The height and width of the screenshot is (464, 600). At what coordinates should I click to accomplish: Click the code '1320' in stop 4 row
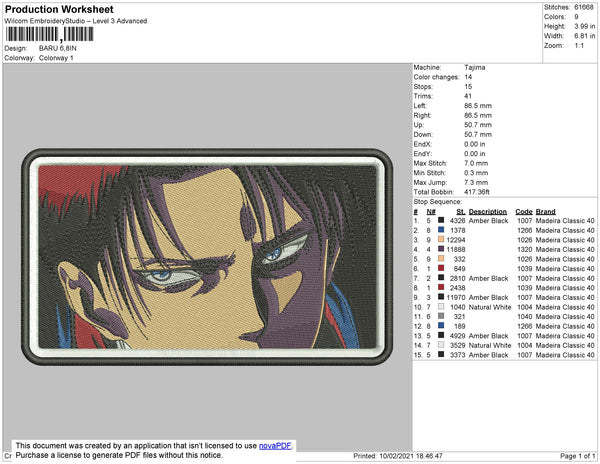tap(525, 249)
